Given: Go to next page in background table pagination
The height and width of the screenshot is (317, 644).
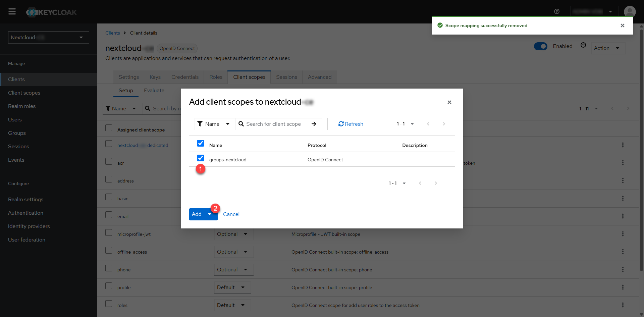Looking at the screenshot, I should (628, 108).
